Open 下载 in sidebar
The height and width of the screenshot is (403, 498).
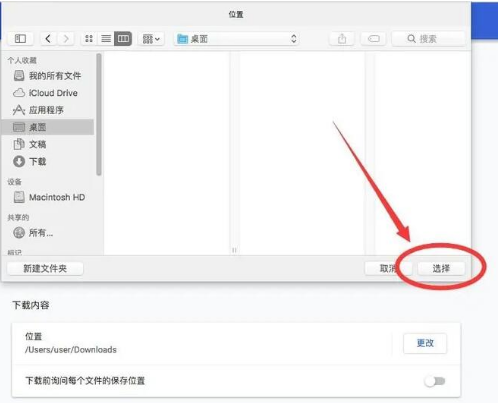48,161
